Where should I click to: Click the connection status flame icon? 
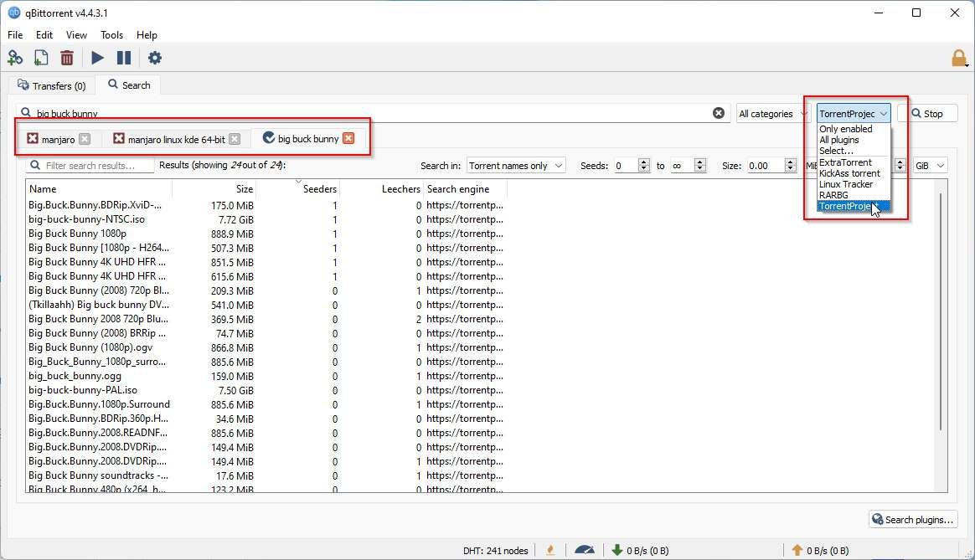point(550,550)
